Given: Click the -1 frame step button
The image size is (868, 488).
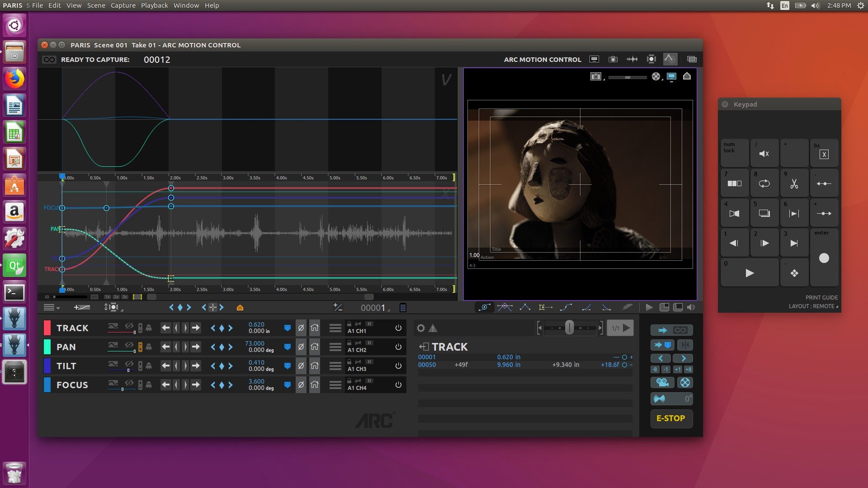Looking at the screenshot, I should (666, 369).
